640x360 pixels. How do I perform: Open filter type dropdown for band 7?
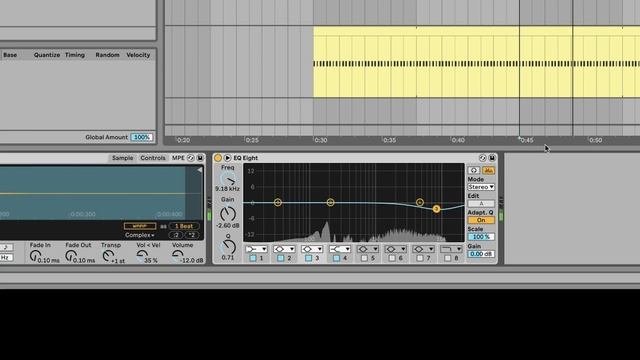(x=423, y=249)
